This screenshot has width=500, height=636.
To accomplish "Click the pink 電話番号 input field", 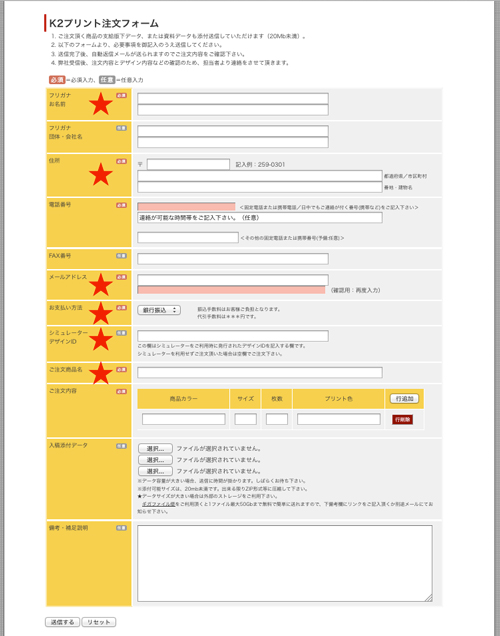I will tap(186, 207).
